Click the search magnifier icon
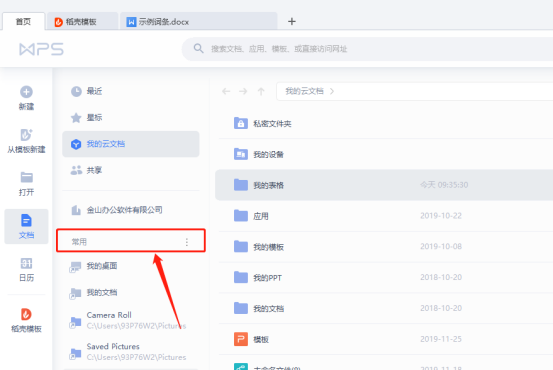Viewport: 553px width, 370px height. point(199,48)
